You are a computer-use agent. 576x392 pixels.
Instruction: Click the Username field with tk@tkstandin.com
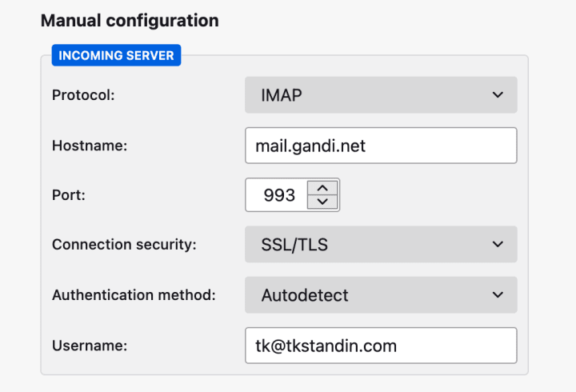pyautogui.click(x=381, y=346)
